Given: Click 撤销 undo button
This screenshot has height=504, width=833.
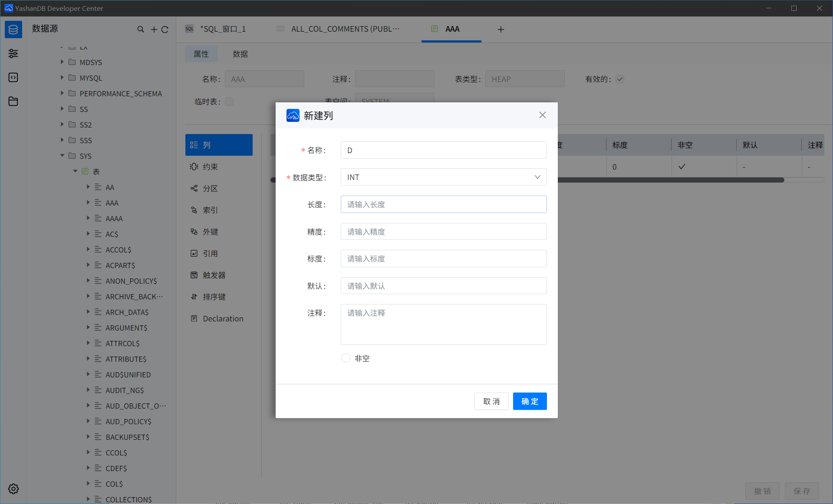Looking at the screenshot, I should tap(762, 491).
